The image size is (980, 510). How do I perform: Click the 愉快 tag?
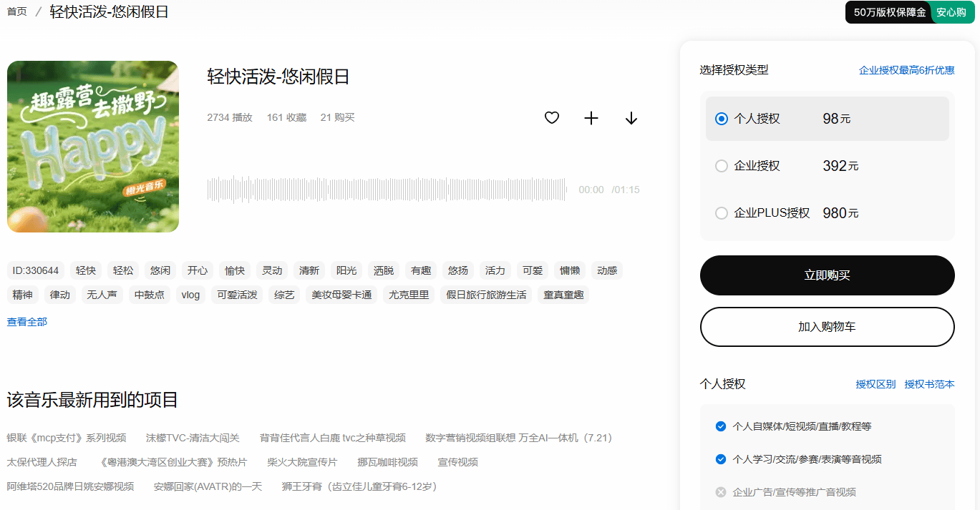pos(235,270)
